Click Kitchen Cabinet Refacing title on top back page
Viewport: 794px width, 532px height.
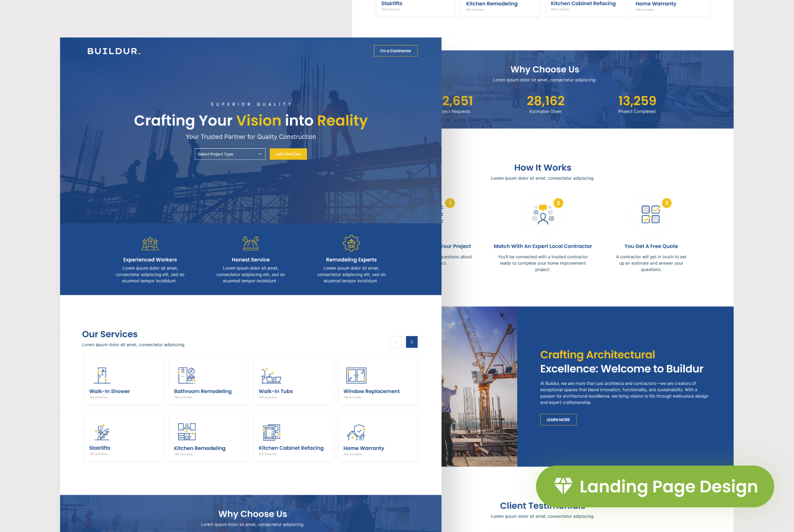coord(583,3)
